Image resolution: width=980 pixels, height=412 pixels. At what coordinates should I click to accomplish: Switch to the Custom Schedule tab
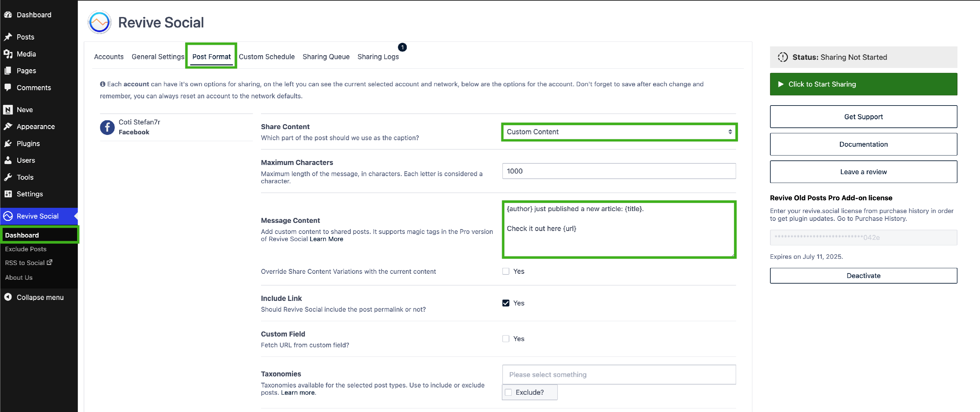[266, 57]
